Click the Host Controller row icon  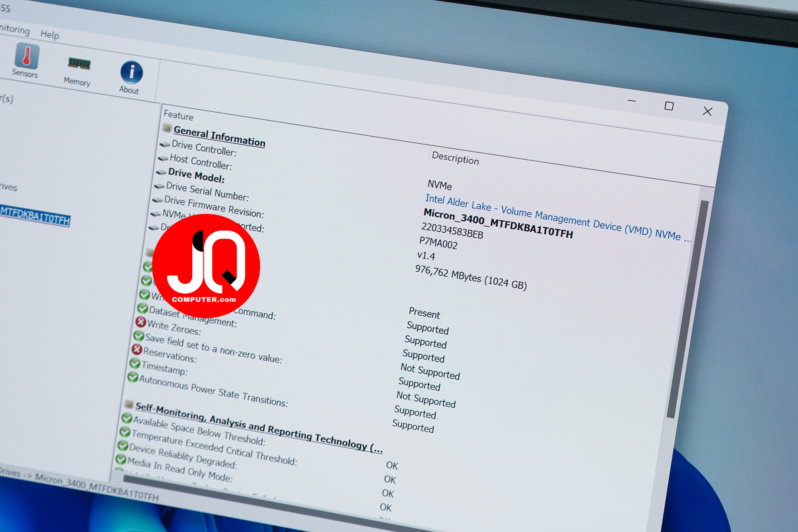click(163, 158)
